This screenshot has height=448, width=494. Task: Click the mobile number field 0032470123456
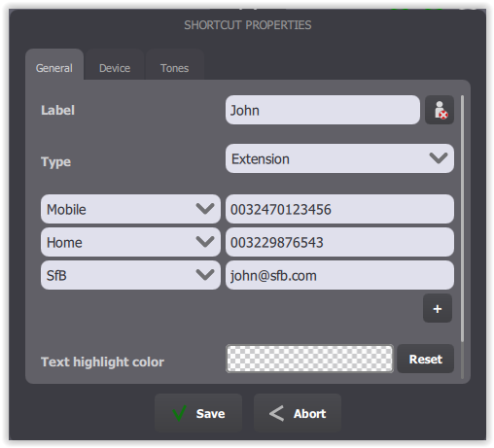click(x=339, y=209)
